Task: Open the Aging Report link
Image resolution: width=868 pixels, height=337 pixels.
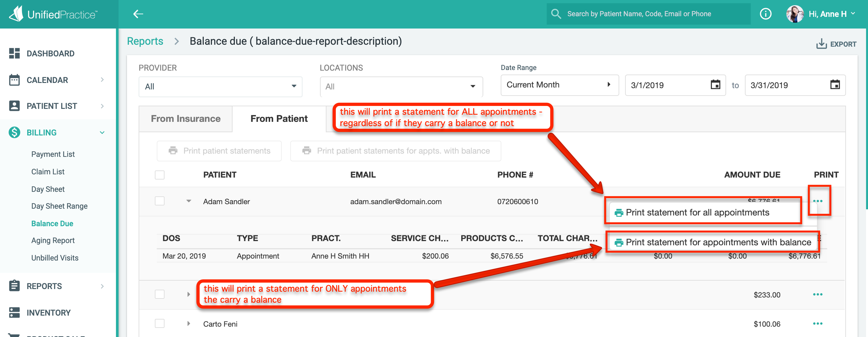Action: 53,240
